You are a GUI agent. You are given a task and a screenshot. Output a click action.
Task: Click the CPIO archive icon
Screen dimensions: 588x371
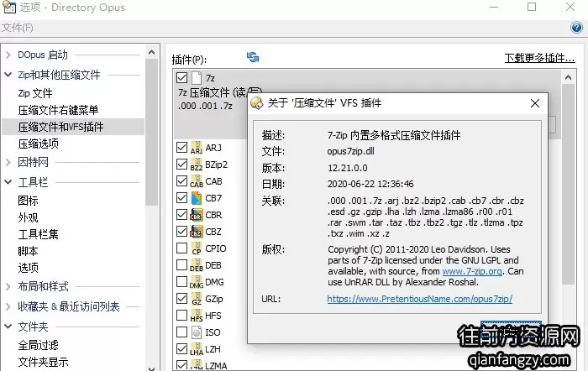point(197,248)
